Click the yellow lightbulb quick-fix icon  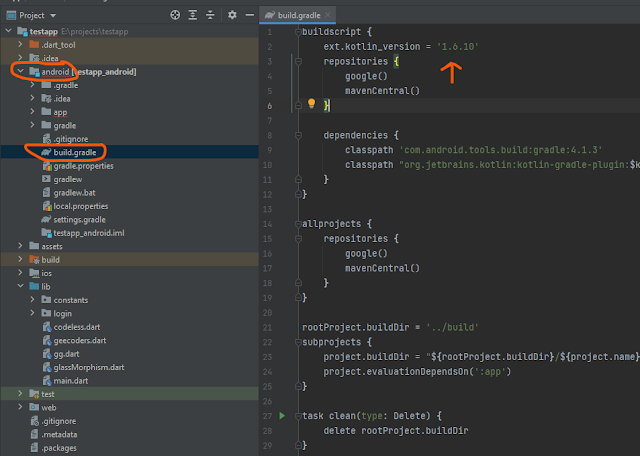[x=311, y=104]
